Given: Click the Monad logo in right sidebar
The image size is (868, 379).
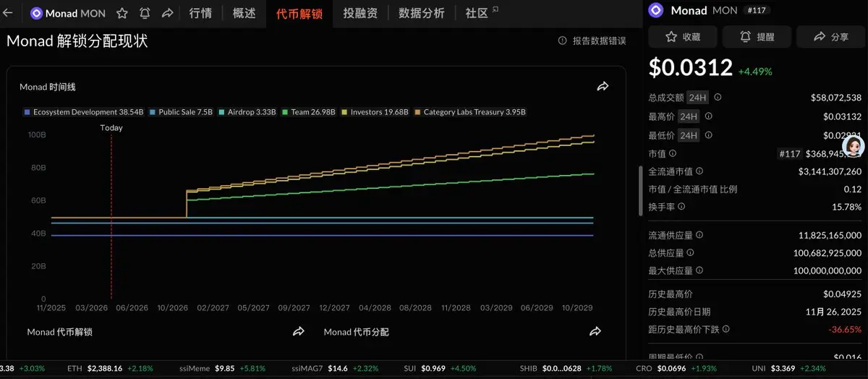Looking at the screenshot, I should tap(655, 10).
